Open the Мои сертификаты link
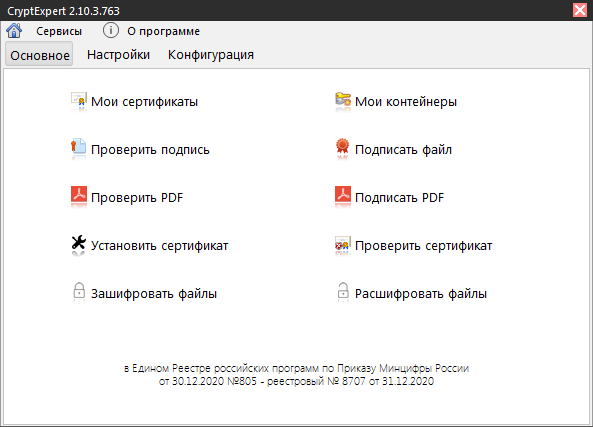593x427 pixels. pos(144,101)
